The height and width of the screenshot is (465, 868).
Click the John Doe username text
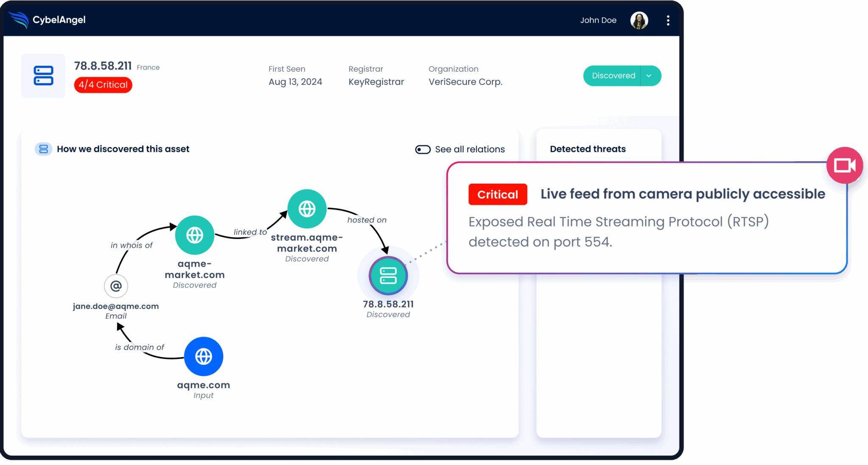(x=598, y=20)
